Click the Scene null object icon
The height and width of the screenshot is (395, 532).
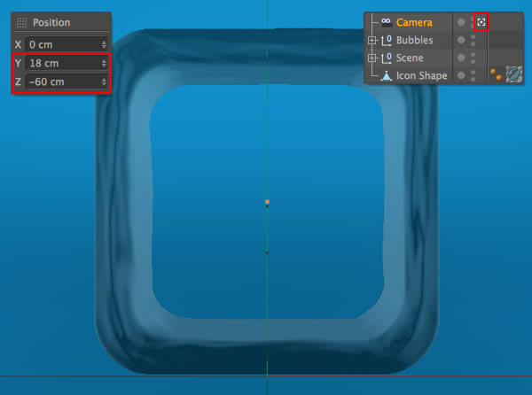387,58
